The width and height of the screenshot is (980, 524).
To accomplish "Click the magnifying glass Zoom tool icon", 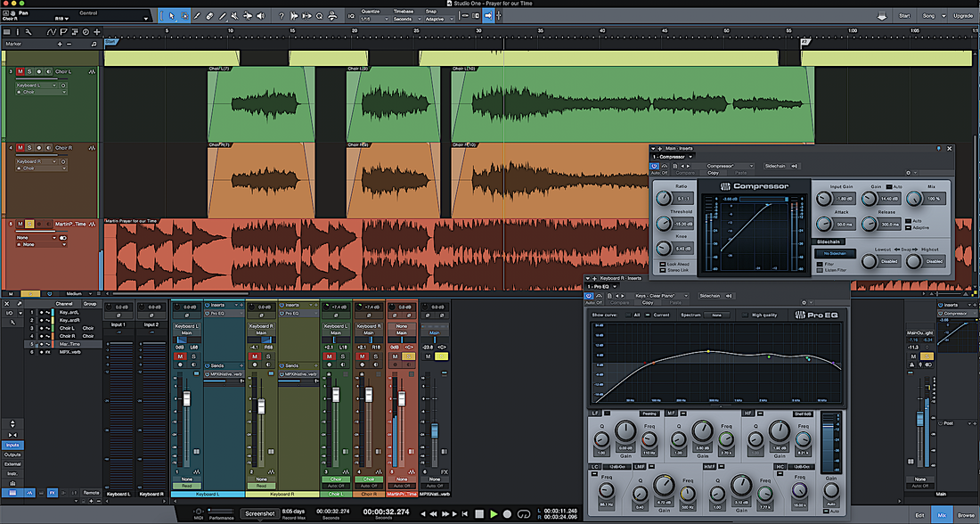I will coord(319,16).
